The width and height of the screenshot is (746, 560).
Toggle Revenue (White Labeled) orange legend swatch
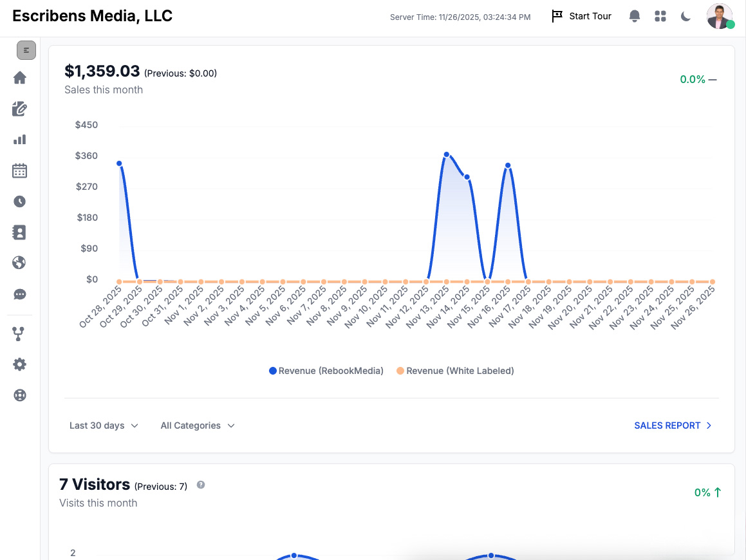tap(400, 371)
